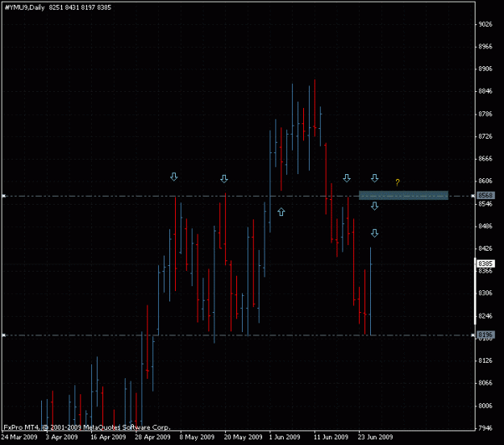Select the lowest down arrow near the 8486 level
Viewport: 504px width, 445px height.
click(x=374, y=233)
